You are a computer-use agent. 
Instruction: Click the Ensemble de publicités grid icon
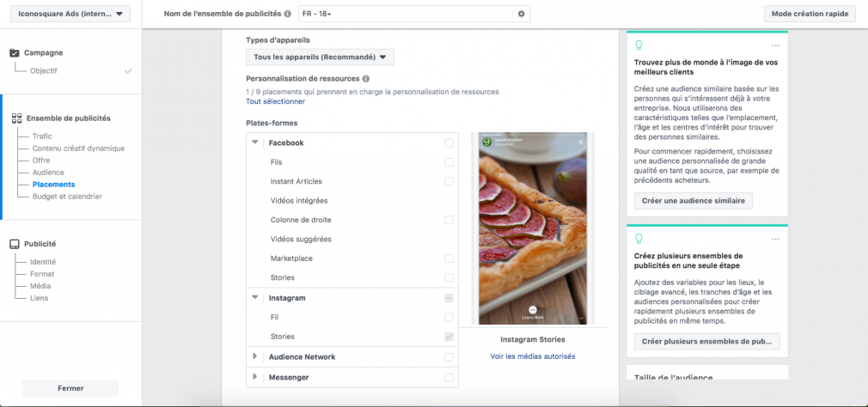16,118
